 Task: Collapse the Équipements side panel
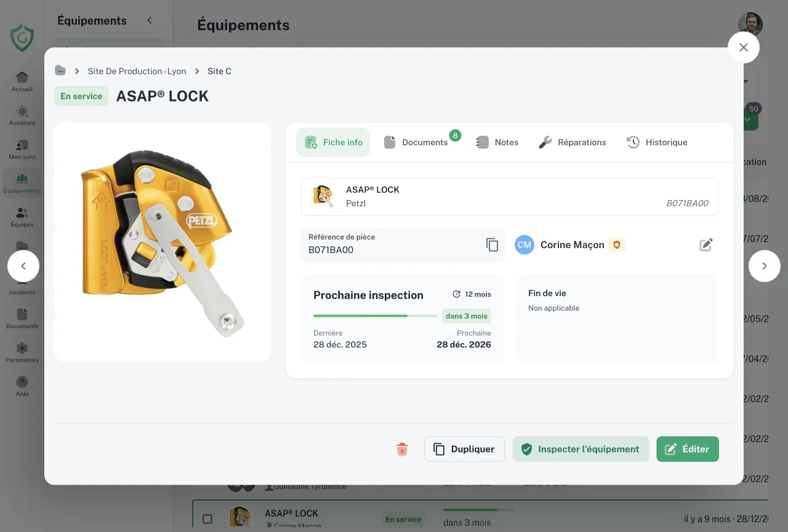tap(150, 20)
